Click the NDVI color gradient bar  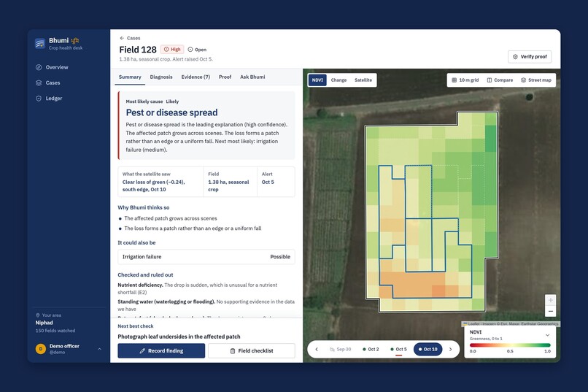[510, 345]
